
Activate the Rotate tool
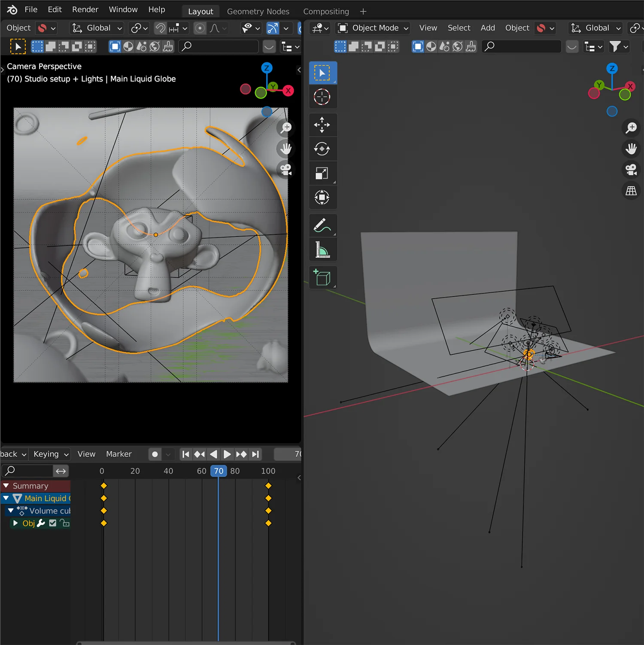pyautogui.click(x=323, y=149)
